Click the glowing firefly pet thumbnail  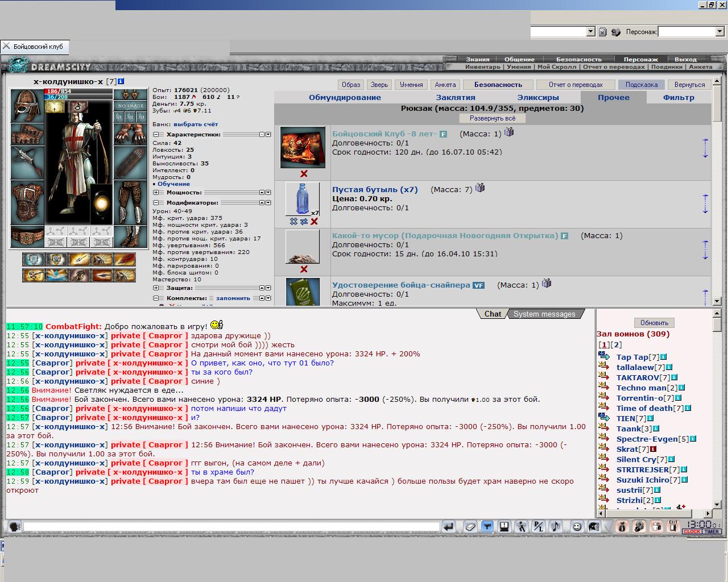click(101, 203)
